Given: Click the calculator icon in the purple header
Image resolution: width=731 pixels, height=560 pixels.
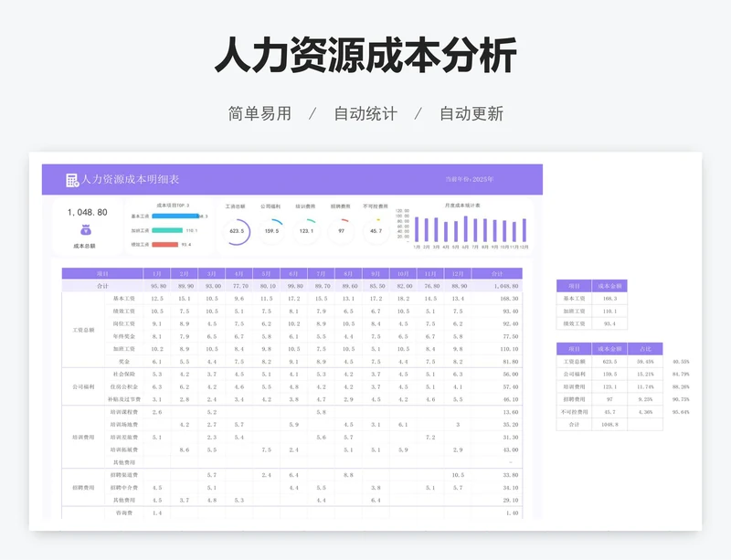Looking at the screenshot, I should click(x=72, y=180).
